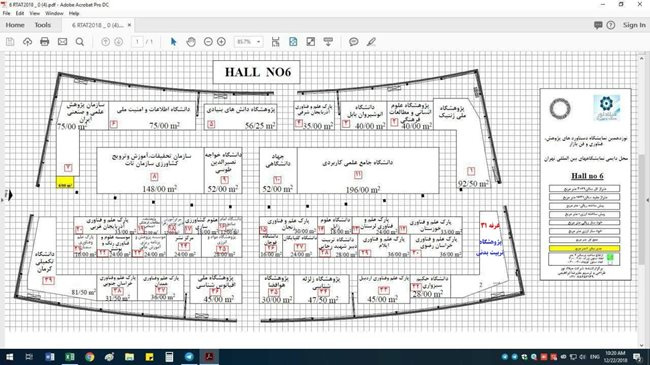Choose the arrow selection tool
The width and height of the screenshot is (650, 365).
coord(173,41)
